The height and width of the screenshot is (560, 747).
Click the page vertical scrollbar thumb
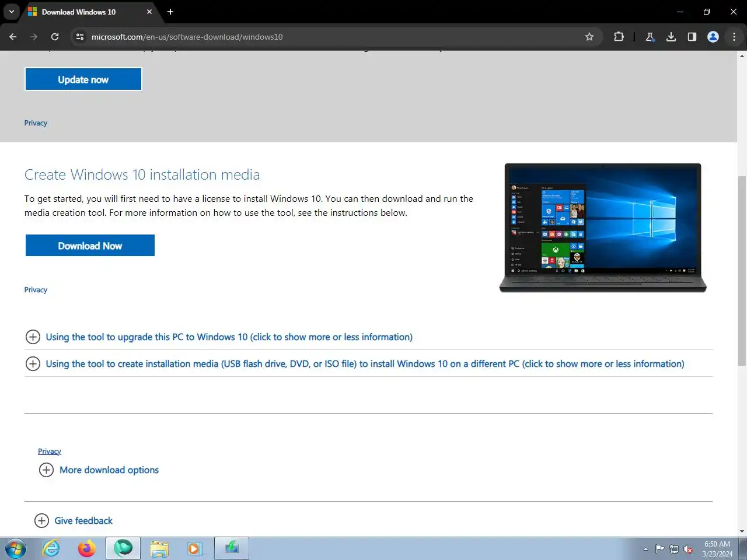[742, 271]
